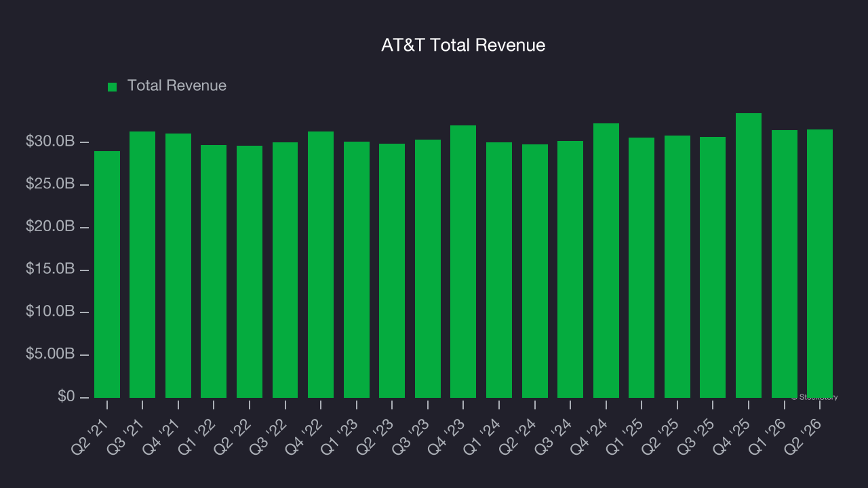Select the Q2 '25 revenue bar
The width and height of the screenshot is (868, 488).
[677, 266]
